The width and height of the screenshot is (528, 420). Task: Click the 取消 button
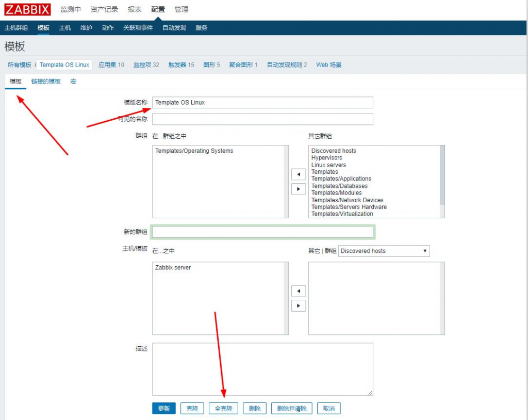click(x=328, y=408)
